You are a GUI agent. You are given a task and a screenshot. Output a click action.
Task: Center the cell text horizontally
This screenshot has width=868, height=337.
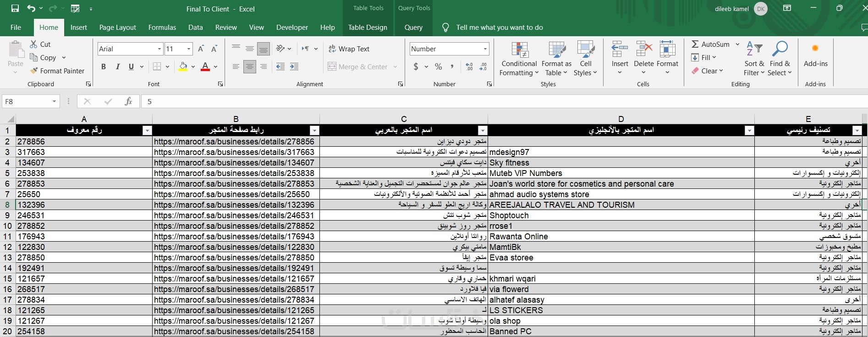(x=250, y=66)
